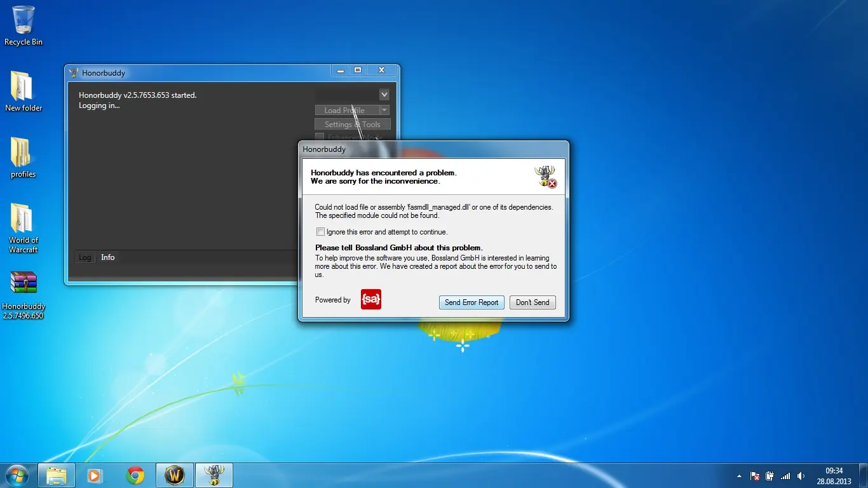Switch to the Info tab
The image size is (868, 488).
108,257
